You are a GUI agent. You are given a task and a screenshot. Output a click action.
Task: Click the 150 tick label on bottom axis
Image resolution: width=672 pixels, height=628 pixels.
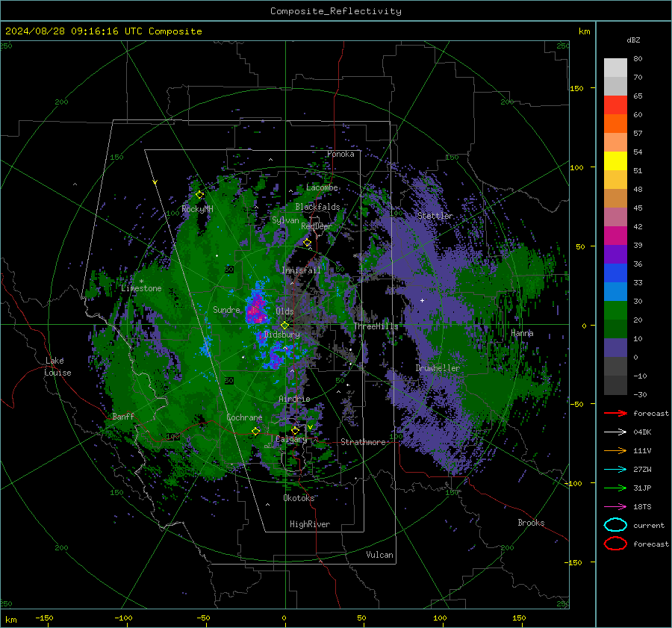519,618
